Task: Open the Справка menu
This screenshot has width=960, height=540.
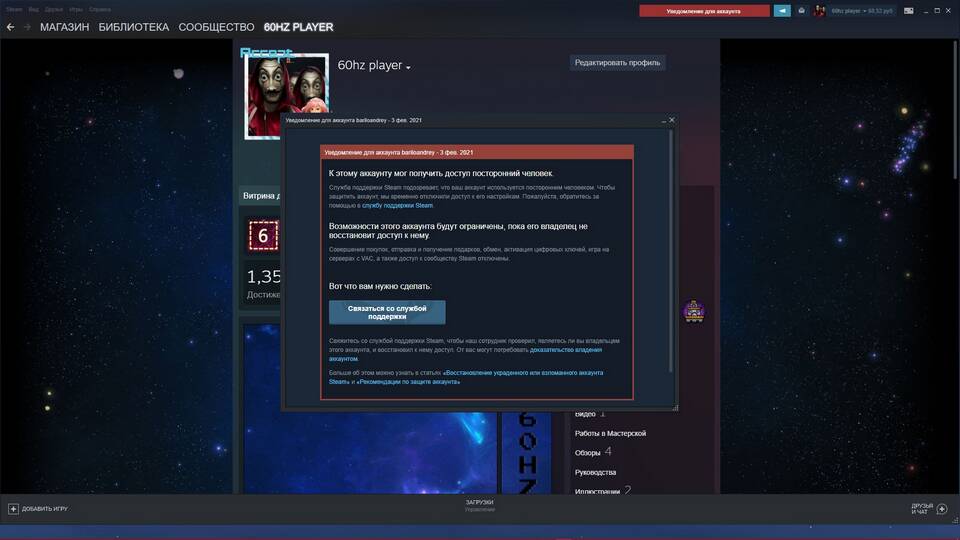Action: [x=100, y=9]
